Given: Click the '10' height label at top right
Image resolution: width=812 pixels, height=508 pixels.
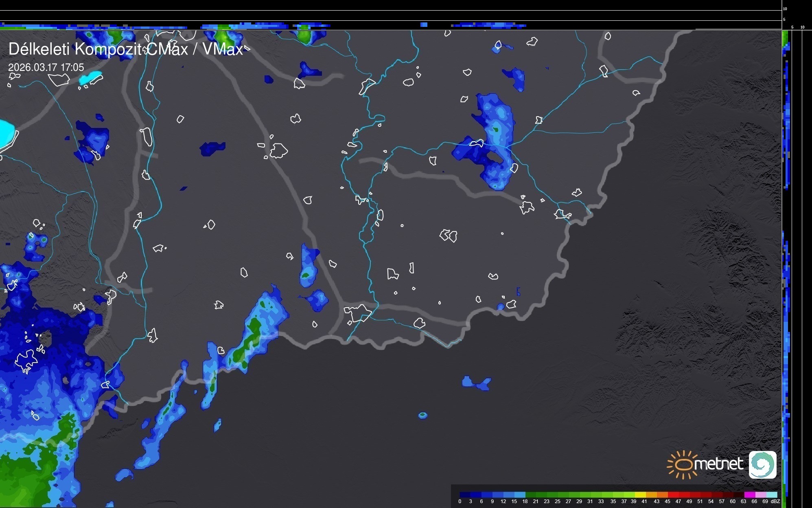Looking at the screenshot, I should click(x=785, y=9).
